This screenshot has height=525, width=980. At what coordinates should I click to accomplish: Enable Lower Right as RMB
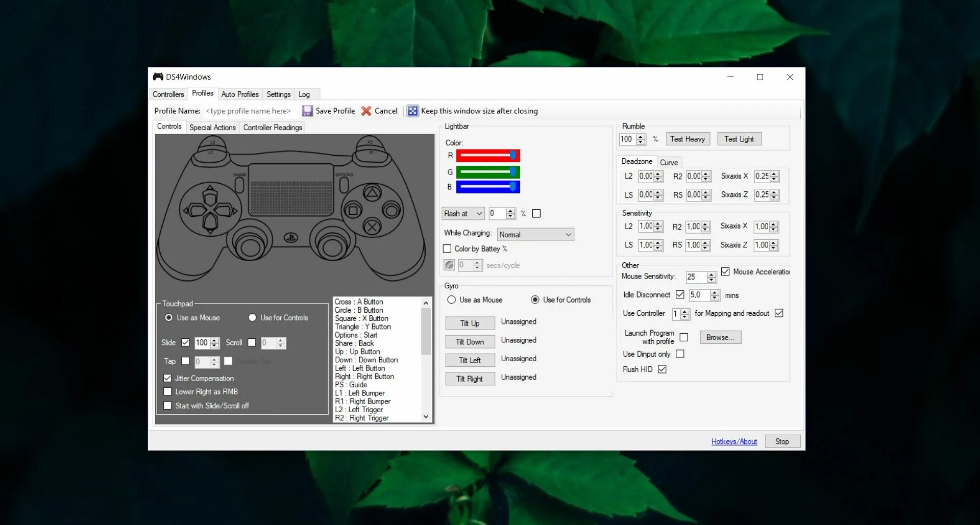point(167,392)
